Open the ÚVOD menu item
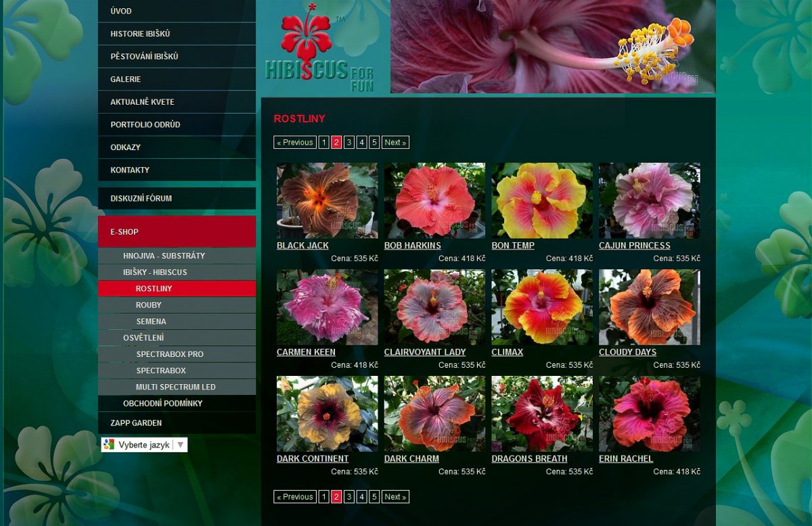The width and height of the screenshot is (812, 526). pyautogui.click(x=177, y=11)
